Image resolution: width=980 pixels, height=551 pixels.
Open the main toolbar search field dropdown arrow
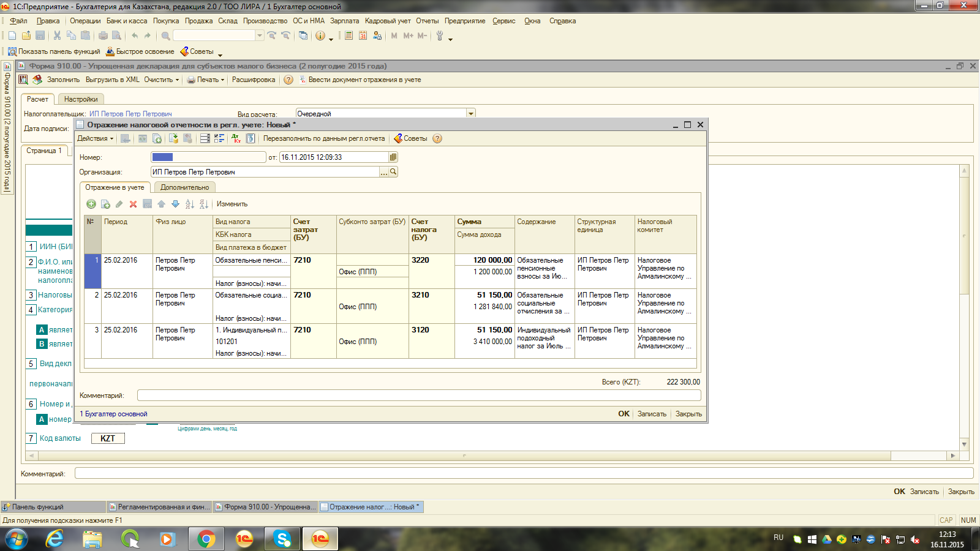click(x=260, y=36)
